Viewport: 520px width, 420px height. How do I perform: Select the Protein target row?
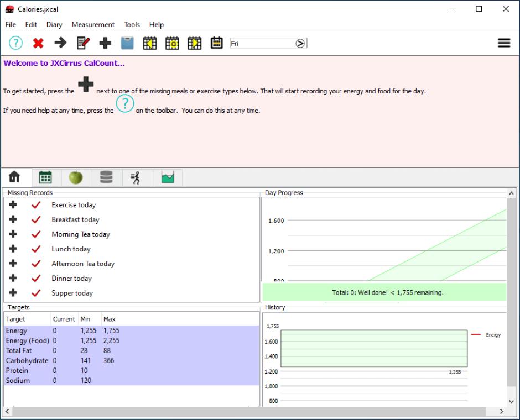coord(132,370)
